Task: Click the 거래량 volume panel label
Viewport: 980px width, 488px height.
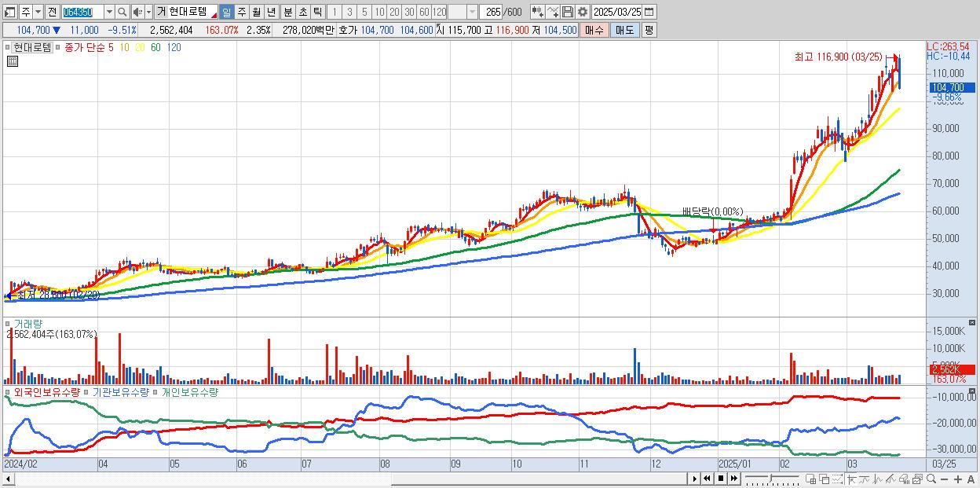Action: tap(27, 323)
